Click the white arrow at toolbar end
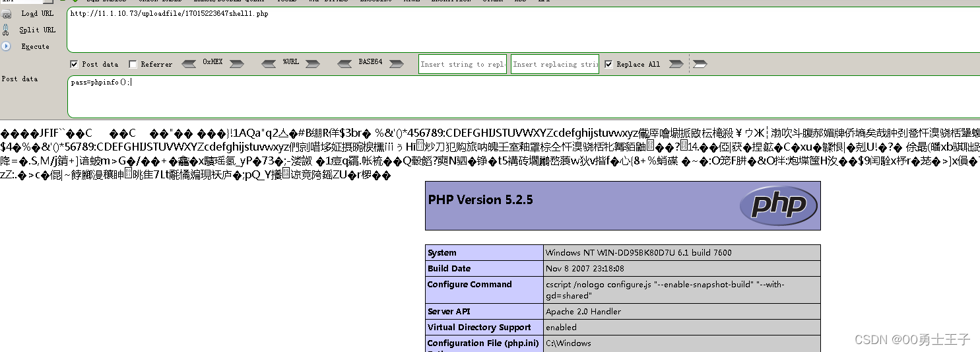 coord(700,64)
